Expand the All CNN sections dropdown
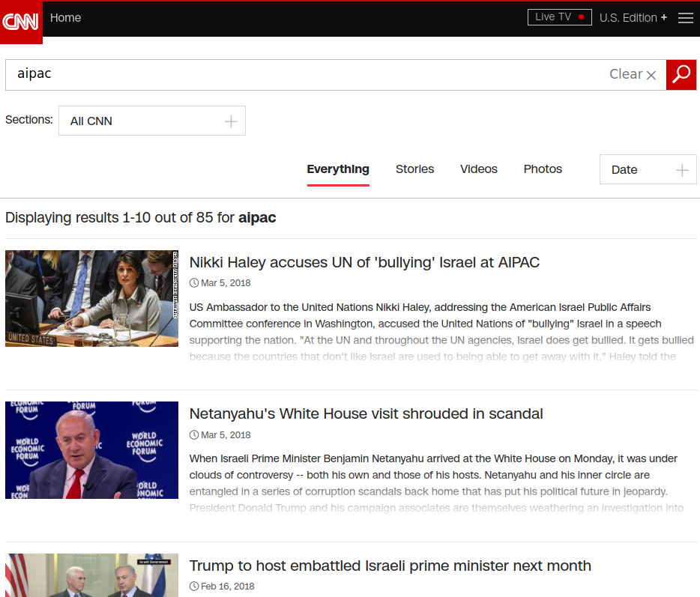700x597 pixels. [152, 121]
